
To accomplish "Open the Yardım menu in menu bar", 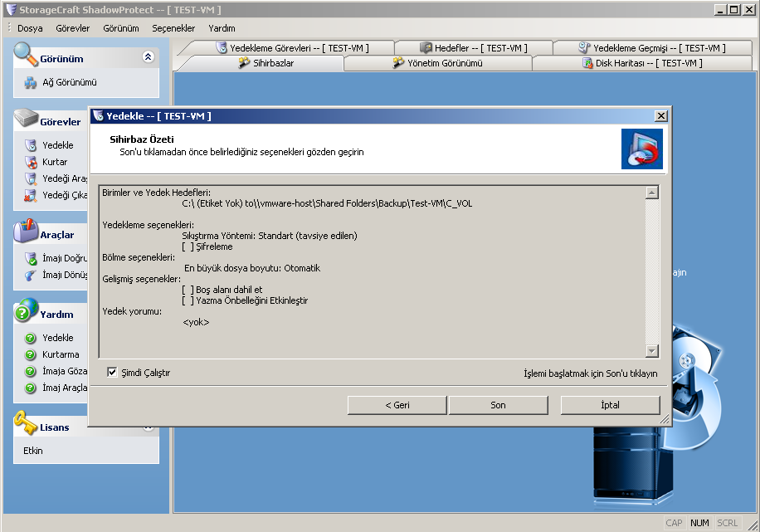I will click(x=222, y=28).
